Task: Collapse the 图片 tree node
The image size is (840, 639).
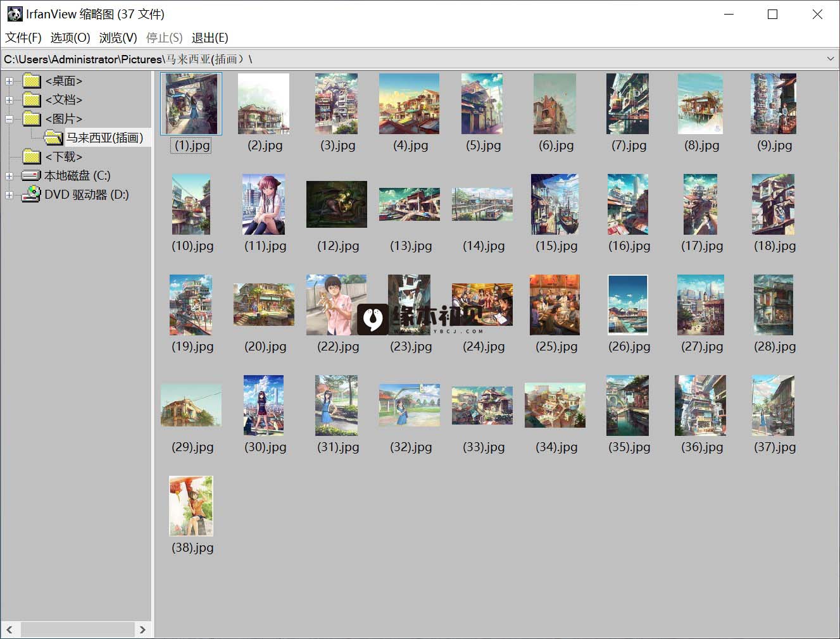Action: point(9,119)
